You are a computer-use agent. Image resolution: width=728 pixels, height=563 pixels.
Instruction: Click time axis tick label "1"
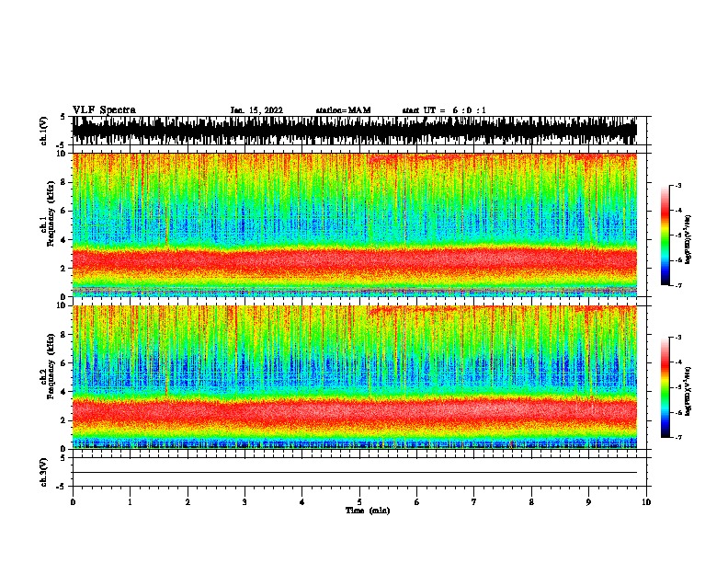(x=130, y=502)
